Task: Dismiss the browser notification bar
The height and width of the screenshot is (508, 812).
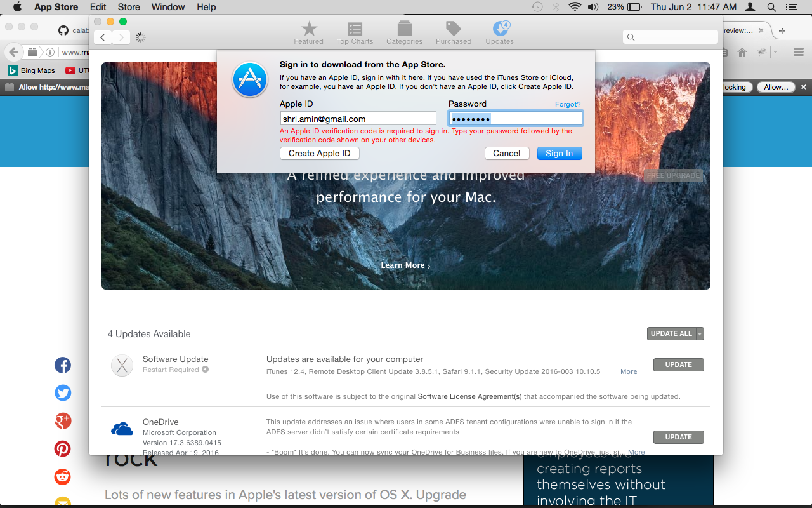Action: click(x=804, y=87)
